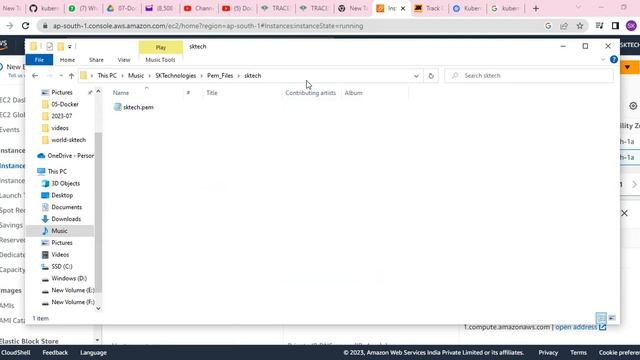
Task: Open the world-sktech folder
Action: click(68, 140)
